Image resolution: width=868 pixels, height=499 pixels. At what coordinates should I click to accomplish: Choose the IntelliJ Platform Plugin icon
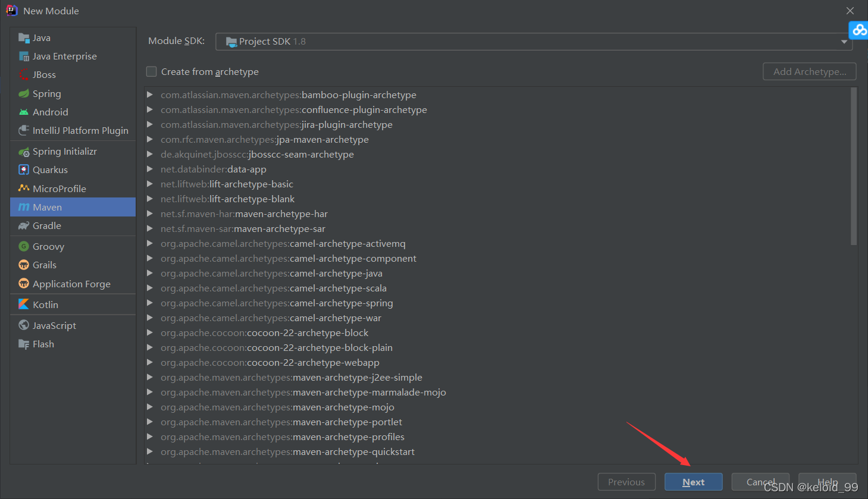[x=24, y=131]
